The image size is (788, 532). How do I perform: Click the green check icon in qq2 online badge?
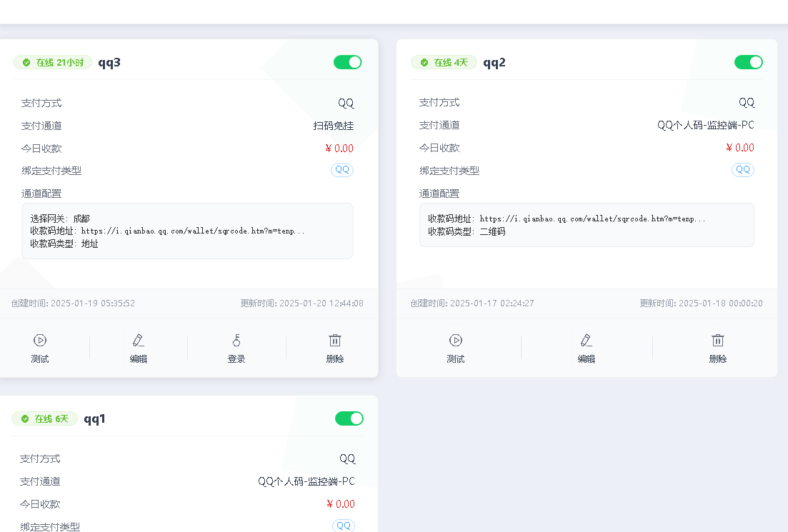tap(424, 63)
